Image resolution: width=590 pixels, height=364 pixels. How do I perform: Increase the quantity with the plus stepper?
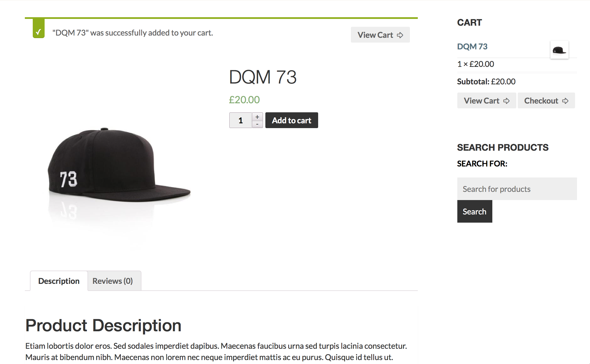pyautogui.click(x=257, y=117)
